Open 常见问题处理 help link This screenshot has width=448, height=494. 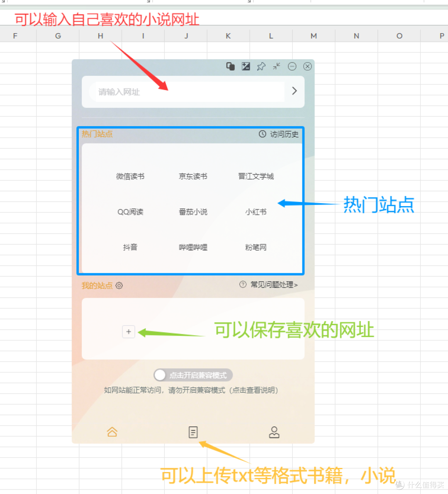[x=269, y=285]
